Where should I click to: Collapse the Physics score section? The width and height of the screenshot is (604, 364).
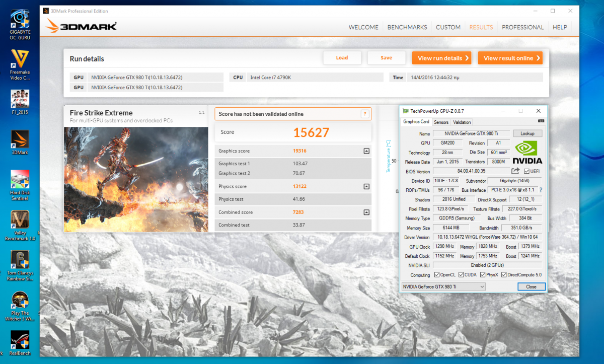pyautogui.click(x=366, y=187)
